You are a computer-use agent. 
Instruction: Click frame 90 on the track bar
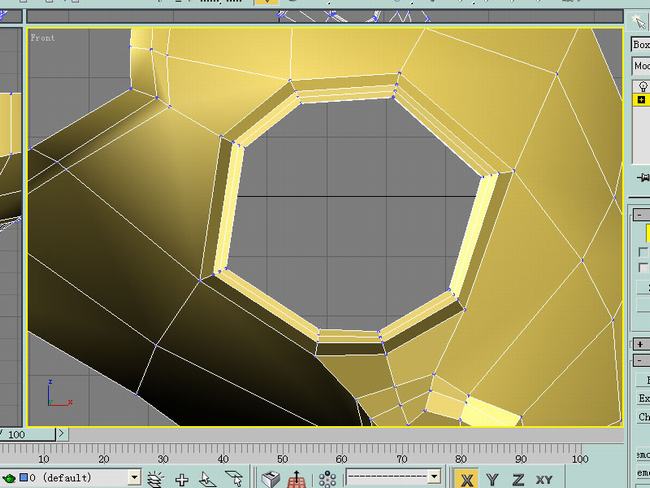(521, 459)
